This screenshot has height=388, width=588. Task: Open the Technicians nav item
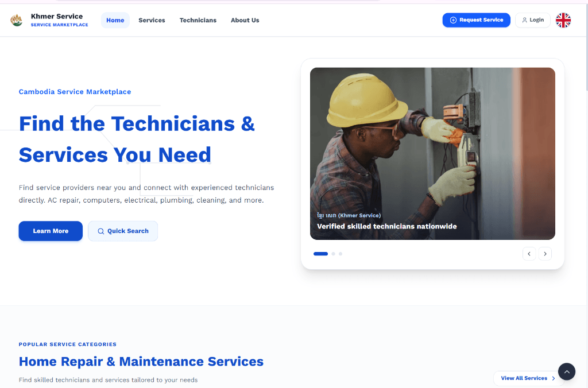(x=198, y=20)
